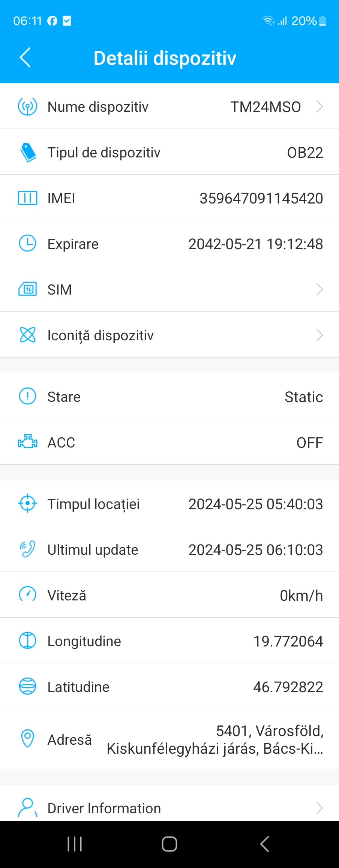Tap the SIM card icon
This screenshot has width=339, height=868.
tap(27, 289)
